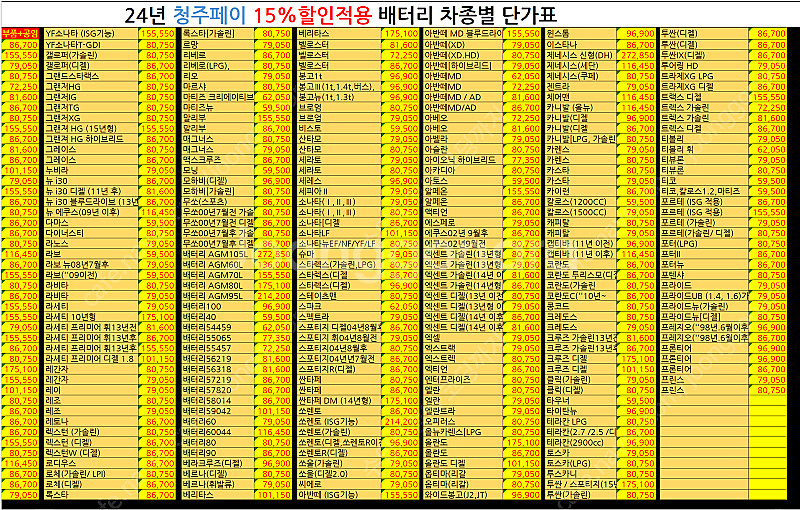Click the '오피러스' cell
The image size is (800, 510).
point(463,421)
